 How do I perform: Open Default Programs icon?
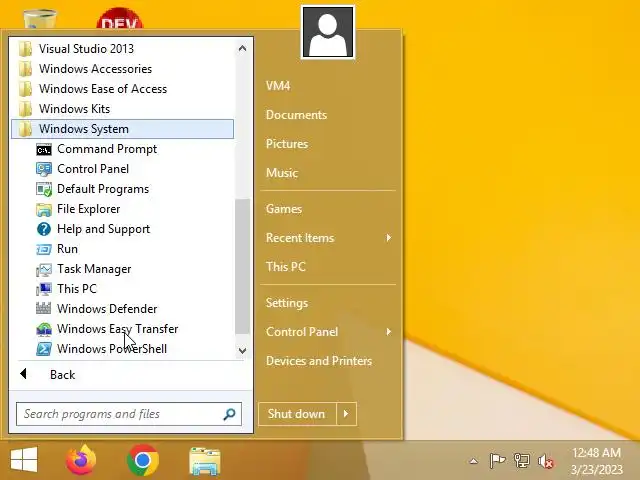coord(44,189)
